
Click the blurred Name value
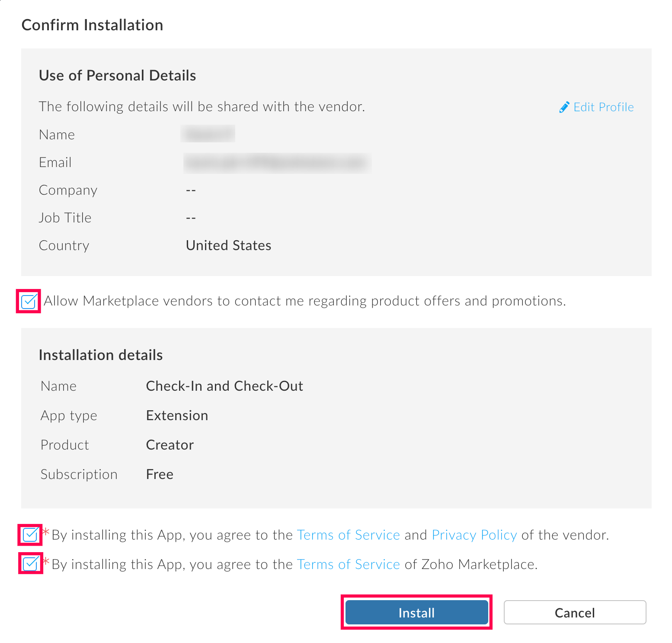click(x=208, y=134)
